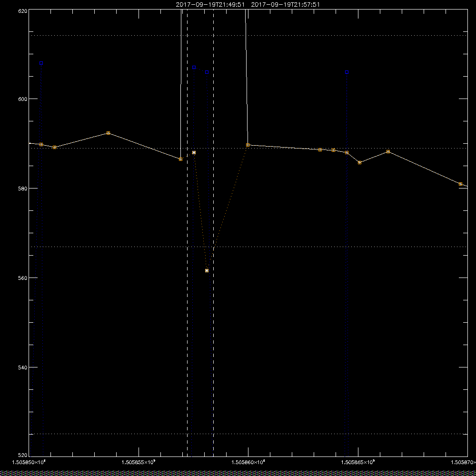Click the right dashed vertical line
The height and width of the screenshot is (476, 476).
pos(213,233)
